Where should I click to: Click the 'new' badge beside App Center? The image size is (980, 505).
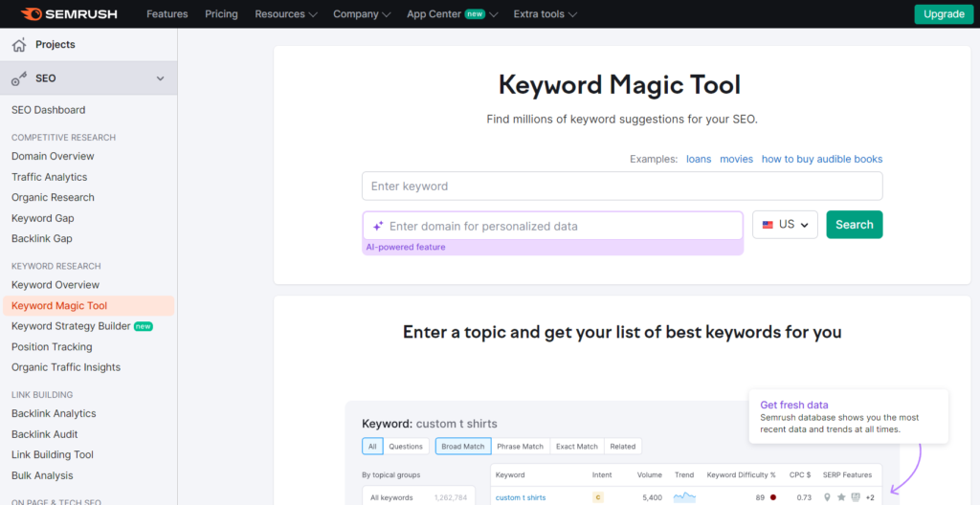[x=475, y=13]
